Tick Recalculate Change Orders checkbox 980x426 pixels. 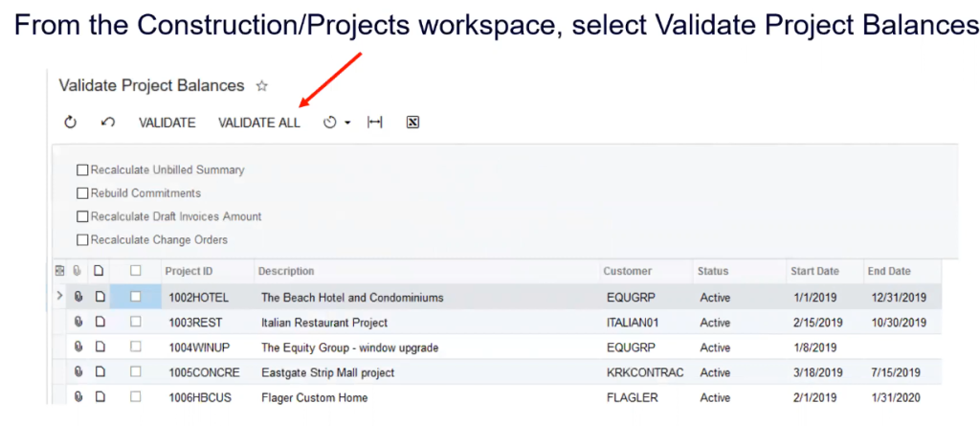82,239
